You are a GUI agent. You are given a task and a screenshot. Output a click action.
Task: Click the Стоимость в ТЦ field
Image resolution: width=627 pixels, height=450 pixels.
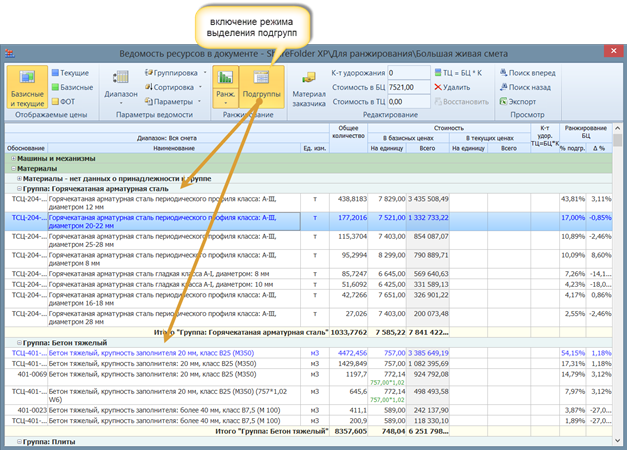(x=409, y=102)
